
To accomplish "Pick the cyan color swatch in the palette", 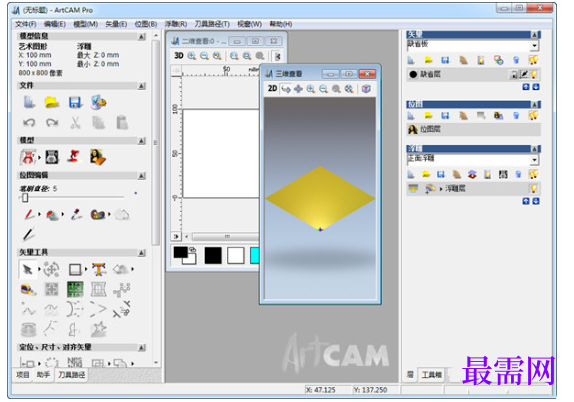I will pos(254,256).
